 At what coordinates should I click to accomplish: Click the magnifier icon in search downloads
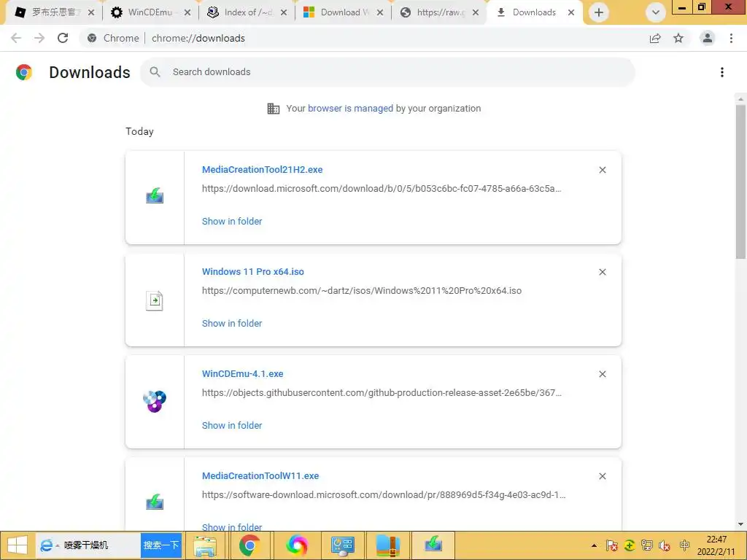(x=155, y=72)
